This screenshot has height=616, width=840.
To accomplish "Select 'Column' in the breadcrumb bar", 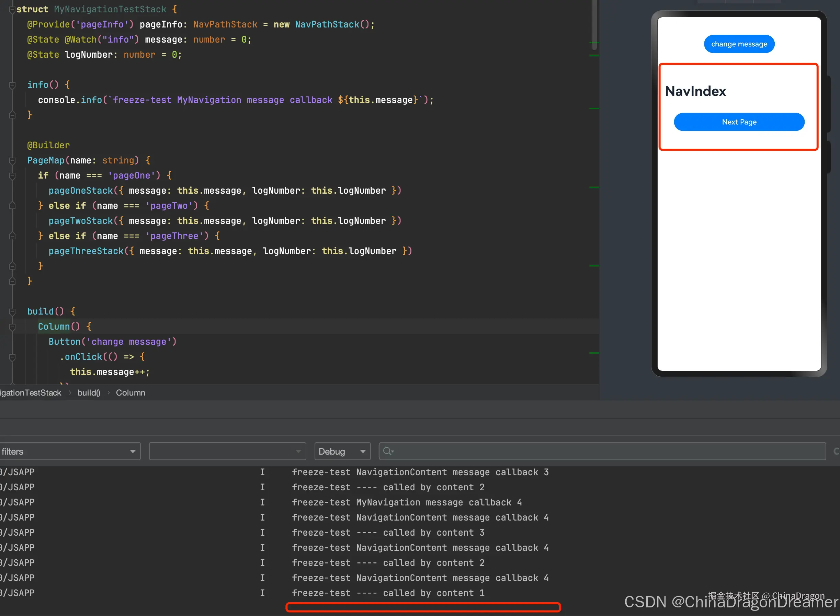I will pos(130,393).
